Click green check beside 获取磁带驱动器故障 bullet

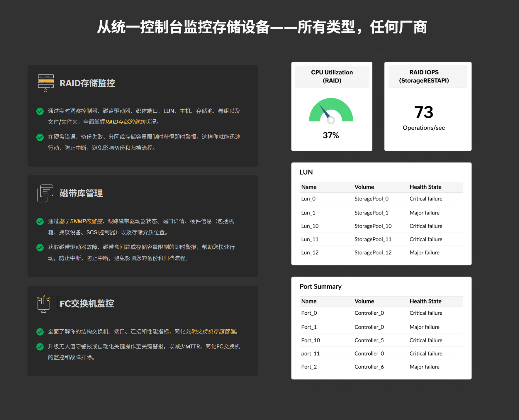point(40,248)
